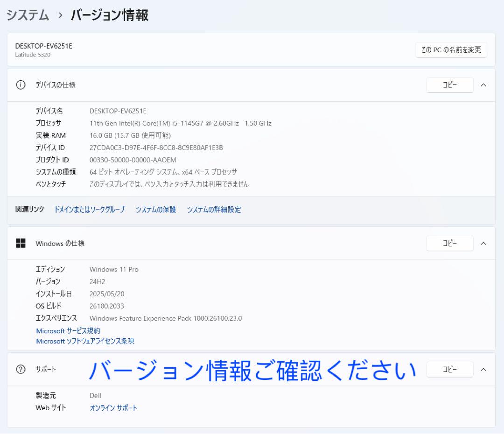Click the デバイス名 value DESKTOP-EV6251E
Screen dimensions: 504x434
point(118,111)
